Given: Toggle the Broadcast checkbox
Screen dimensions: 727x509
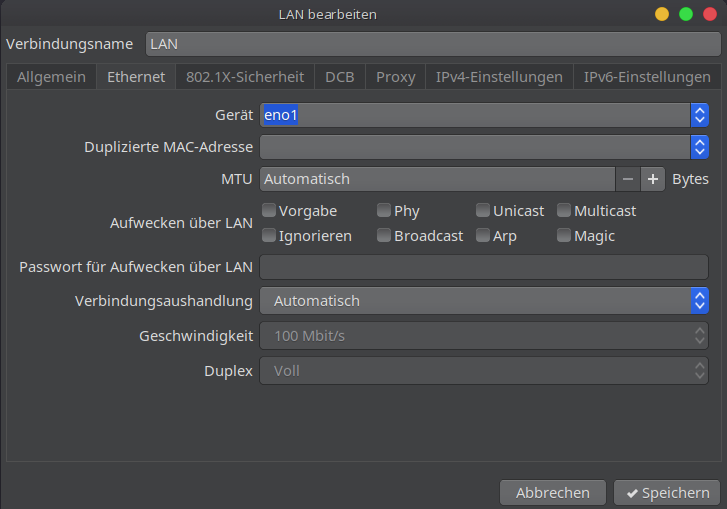Looking at the screenshot, I should tap(384, 236).
